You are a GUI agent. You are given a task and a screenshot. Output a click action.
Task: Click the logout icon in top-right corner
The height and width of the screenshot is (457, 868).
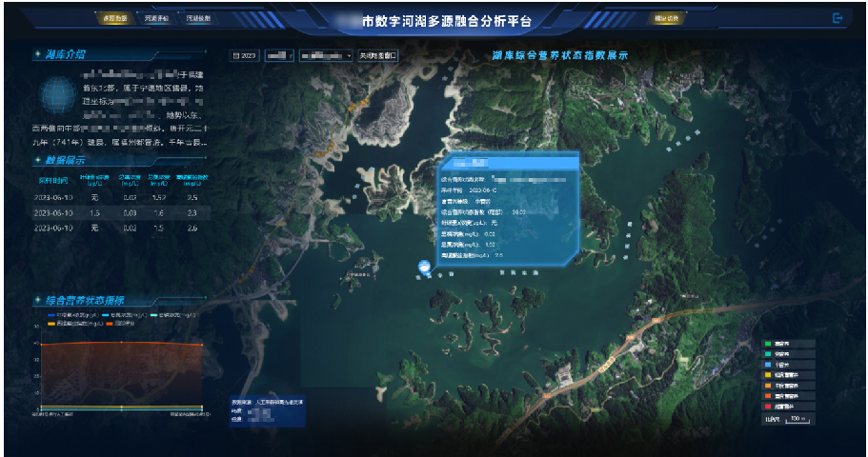[838, 18]
